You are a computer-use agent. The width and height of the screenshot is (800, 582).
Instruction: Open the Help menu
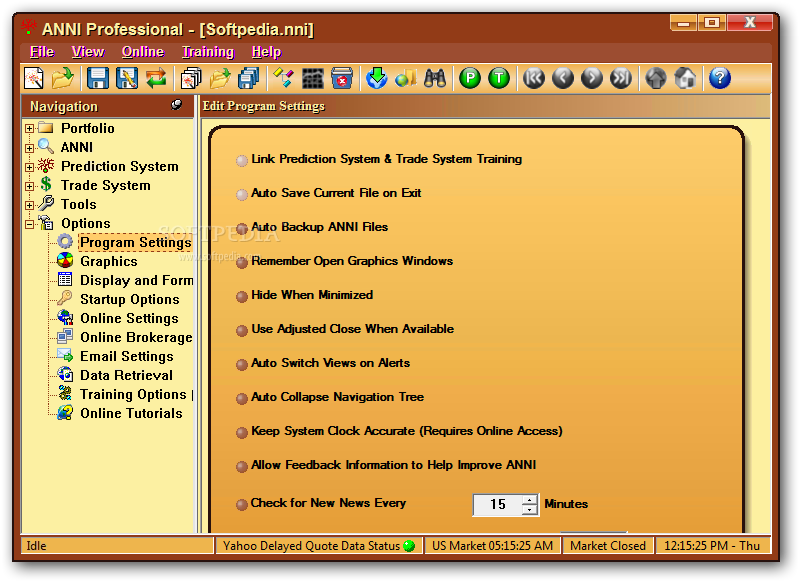point(266,52)
